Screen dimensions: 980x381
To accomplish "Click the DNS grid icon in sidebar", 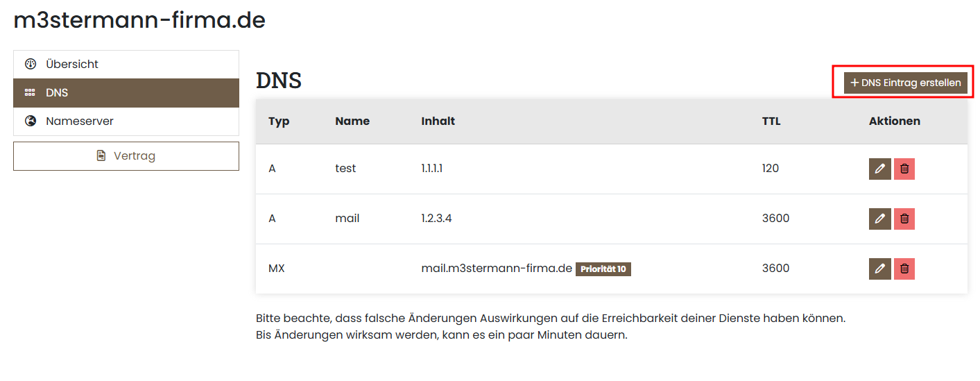I will click(30, 92).
